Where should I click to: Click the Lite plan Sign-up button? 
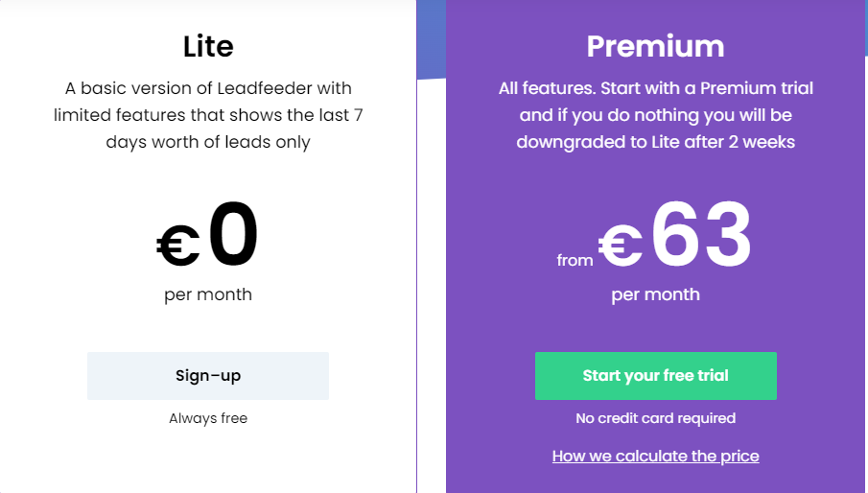coord(207,376)
